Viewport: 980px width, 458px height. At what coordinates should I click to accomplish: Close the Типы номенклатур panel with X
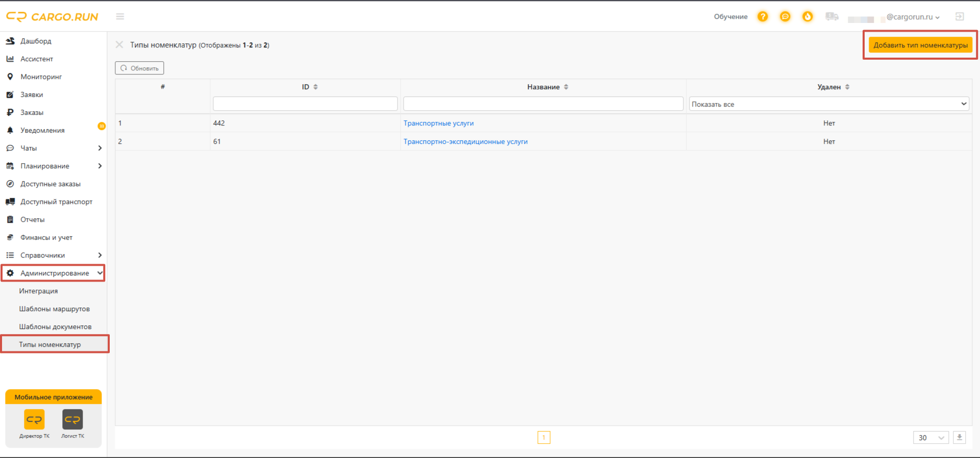[x=119, y=45]
